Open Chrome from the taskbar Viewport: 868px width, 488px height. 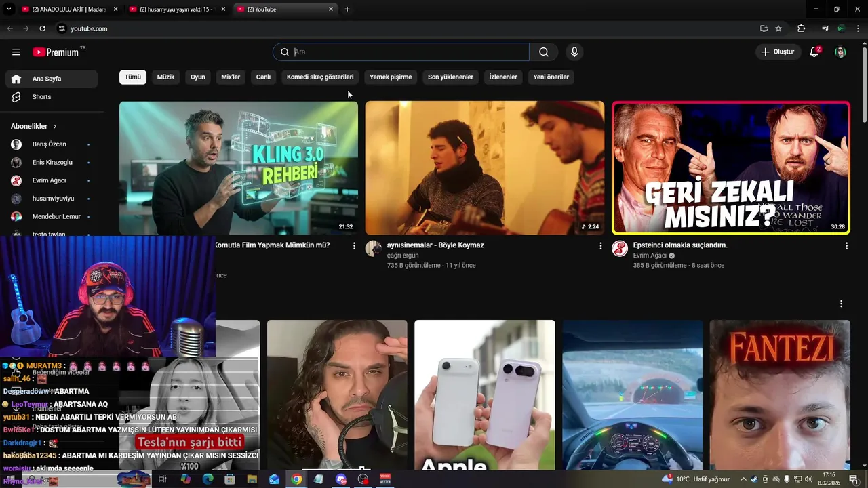[x=296, y=479]
